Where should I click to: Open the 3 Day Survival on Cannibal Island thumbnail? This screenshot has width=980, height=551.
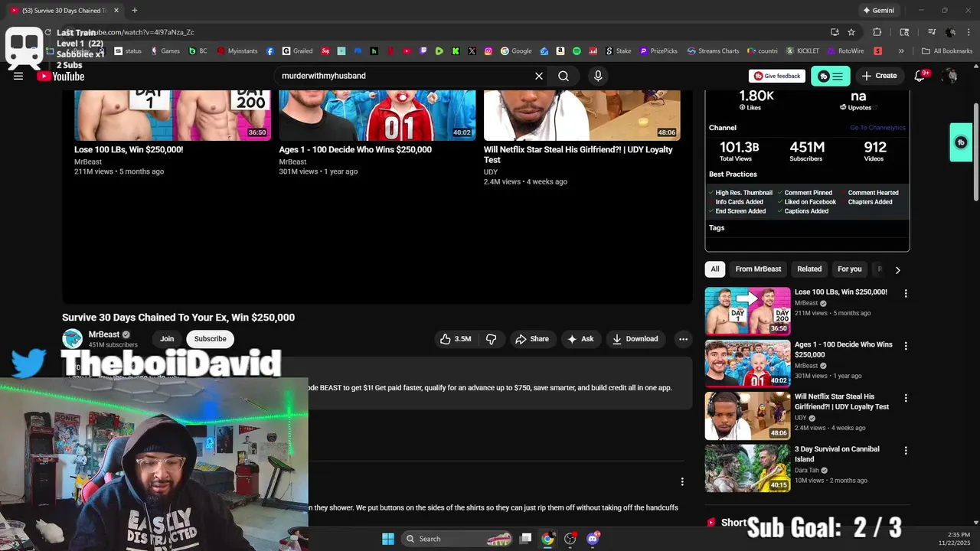tap(747, 468)
